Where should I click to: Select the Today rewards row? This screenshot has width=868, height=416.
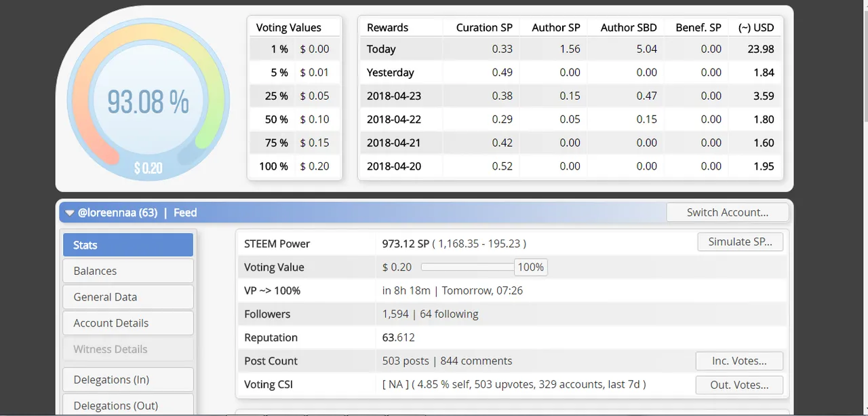tap(570, 49)
